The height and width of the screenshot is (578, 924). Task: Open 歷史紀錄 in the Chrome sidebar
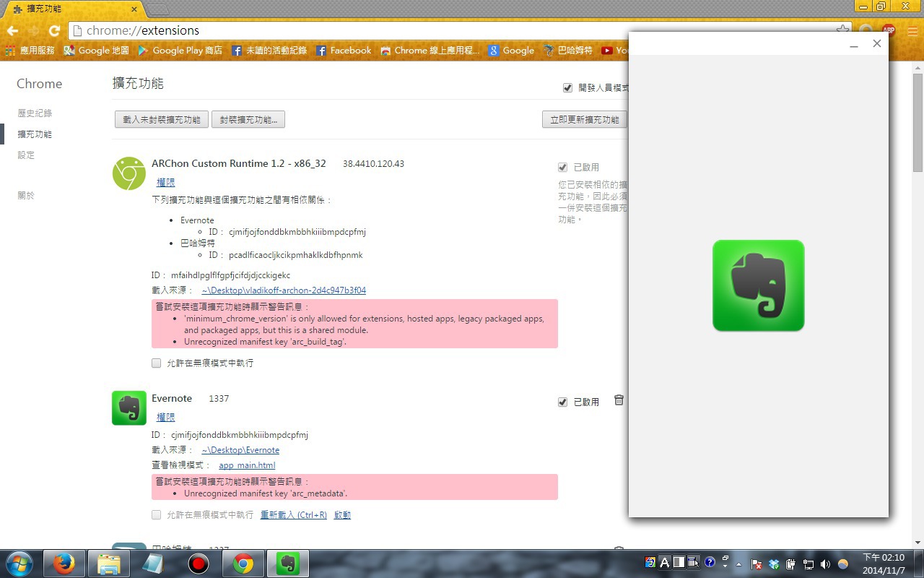click(35, 113)
